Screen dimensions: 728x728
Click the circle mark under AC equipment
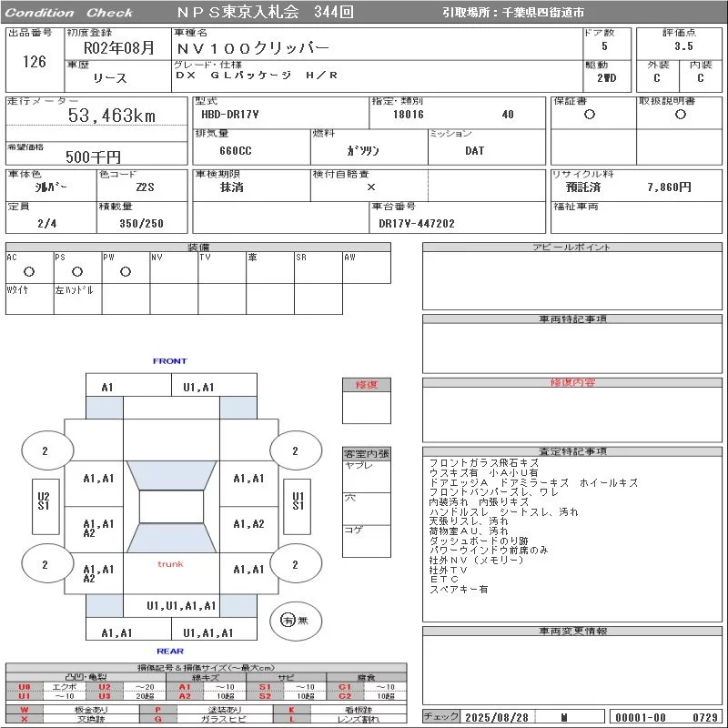pos(29,271)
